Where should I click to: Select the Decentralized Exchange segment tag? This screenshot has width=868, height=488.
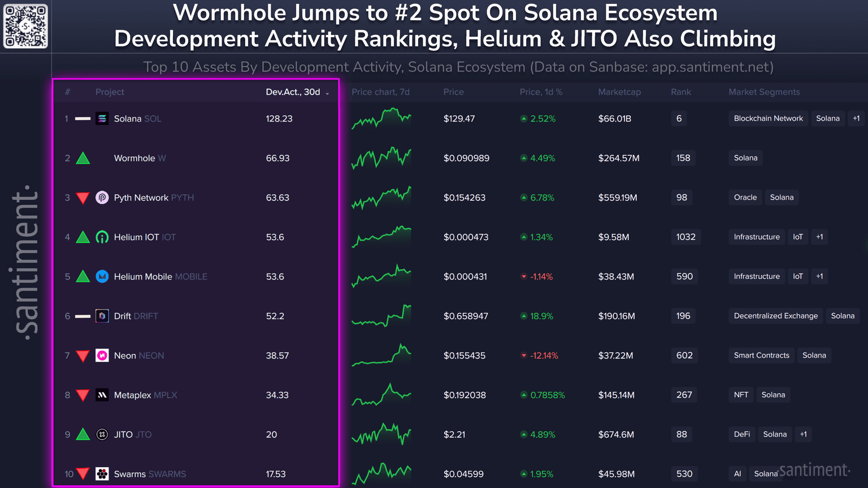click(775, 316)
